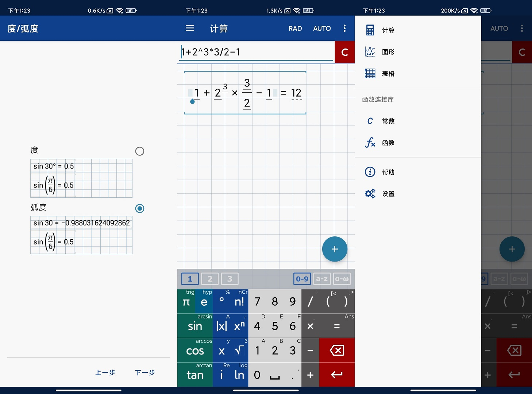Tap the equals = key

coord(337,326)
